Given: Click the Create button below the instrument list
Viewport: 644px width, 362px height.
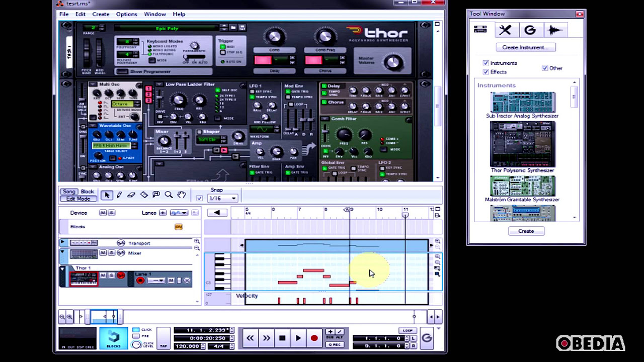Looking at the screenshot, I should [x=526, y=231].
